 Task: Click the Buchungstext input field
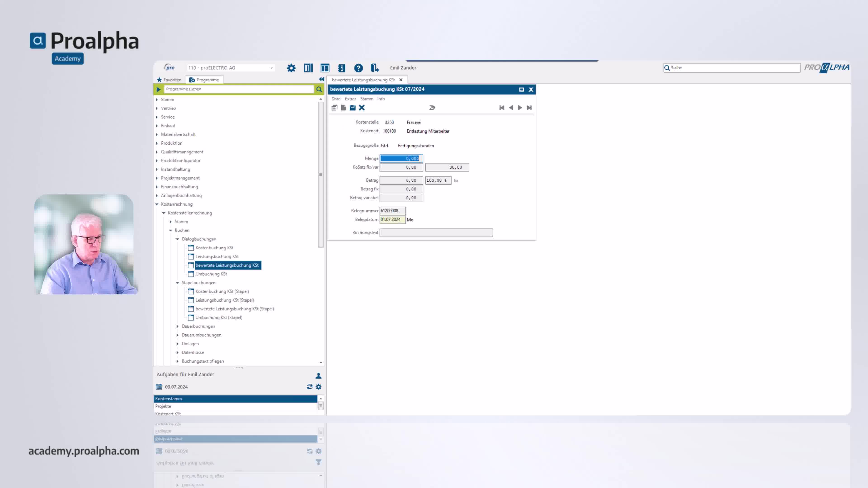pyautogui.click(x=436, y=233)
